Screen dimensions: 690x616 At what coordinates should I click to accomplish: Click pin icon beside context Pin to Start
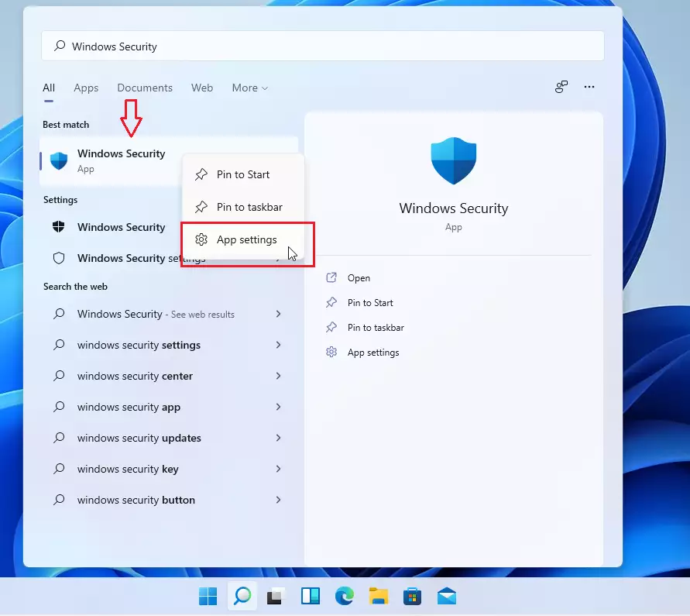pos(201,174)
